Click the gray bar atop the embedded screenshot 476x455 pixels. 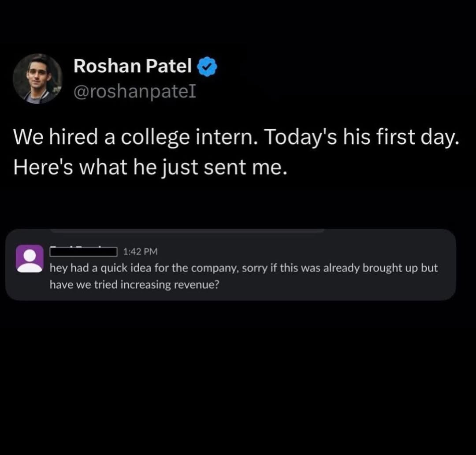(x=187, y=231)
